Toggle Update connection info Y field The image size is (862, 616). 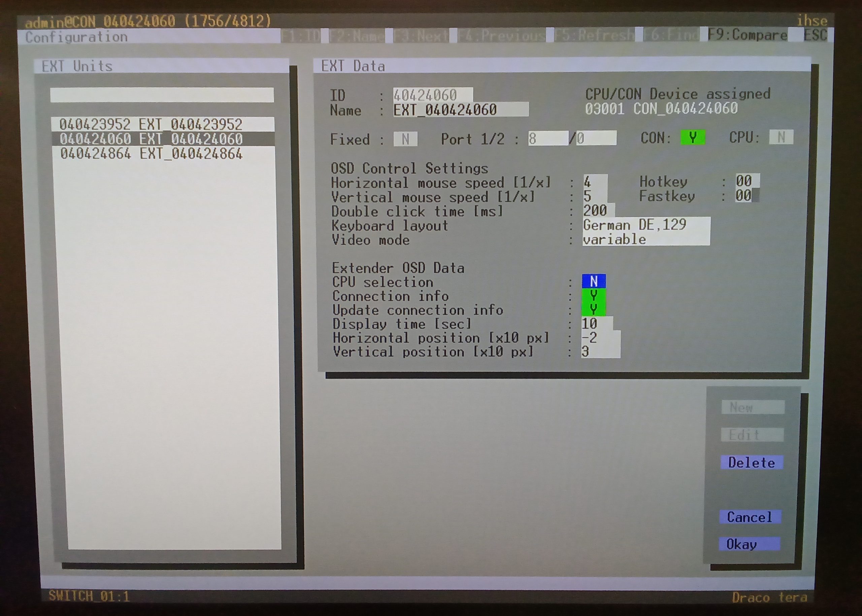[594, 310]
